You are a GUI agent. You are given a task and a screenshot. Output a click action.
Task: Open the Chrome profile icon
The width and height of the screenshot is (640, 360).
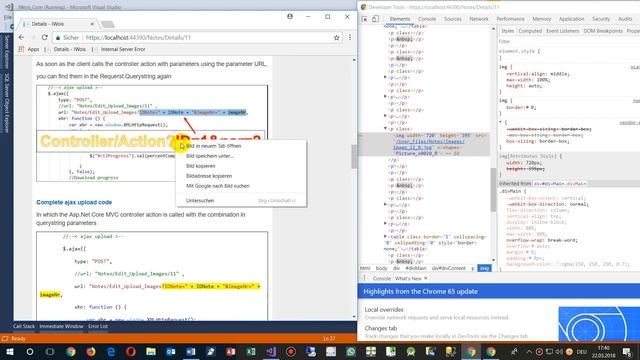pos(290,17)
